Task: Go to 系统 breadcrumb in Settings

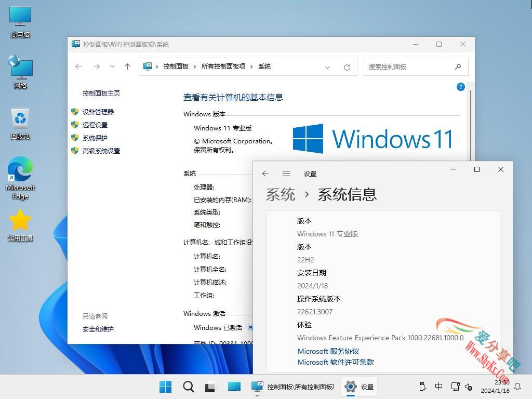Action: pyautogui.click(x=280, y=195)
